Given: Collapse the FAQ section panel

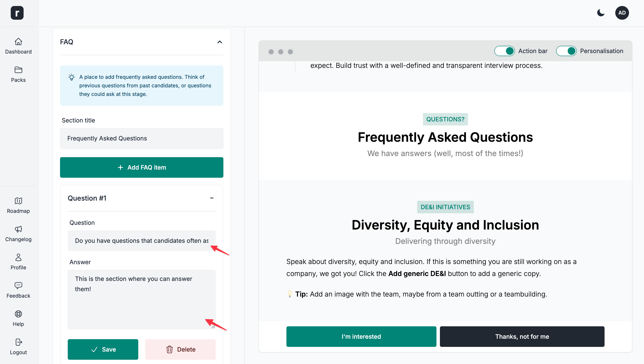Looking at the screenshot, I should point(220,42).
